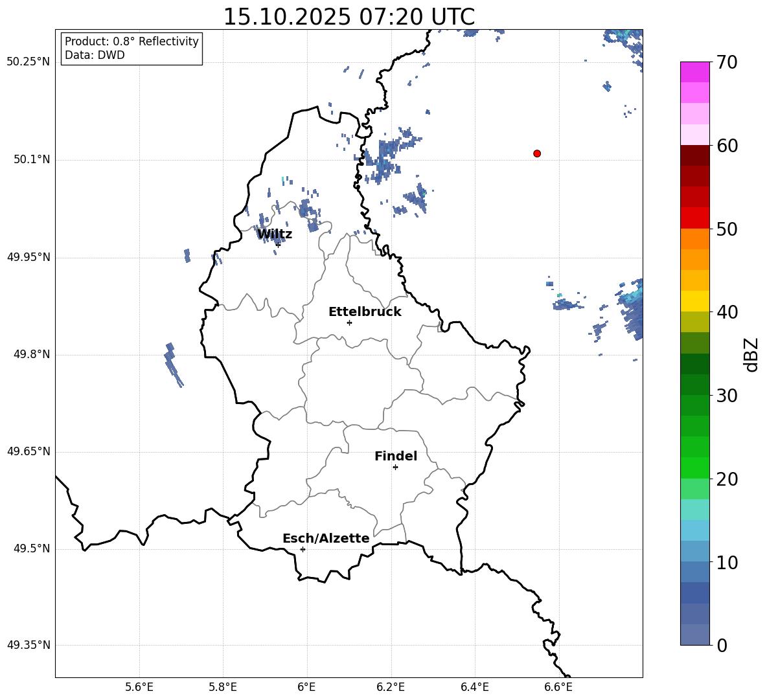This screenshot has height=700, width=767.
Task: Click the 6.4°E longitude label
Action: pyautogui.click(x=474, y=687)
